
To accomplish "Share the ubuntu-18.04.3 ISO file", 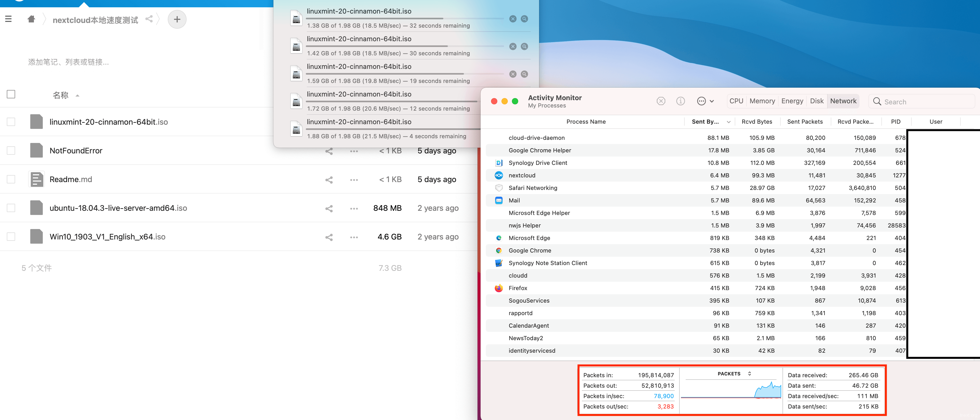I will click(329, 208).
